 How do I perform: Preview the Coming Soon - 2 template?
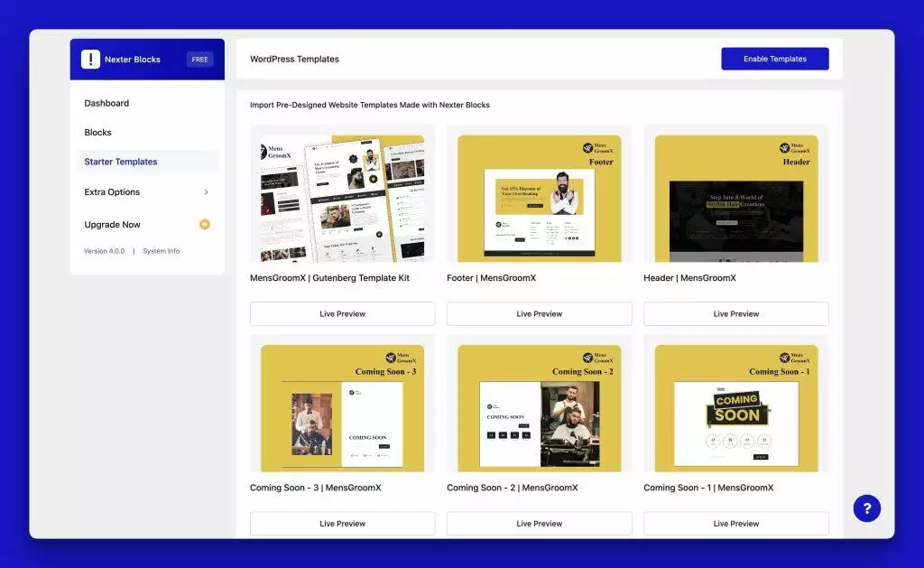tap(539, 523)
